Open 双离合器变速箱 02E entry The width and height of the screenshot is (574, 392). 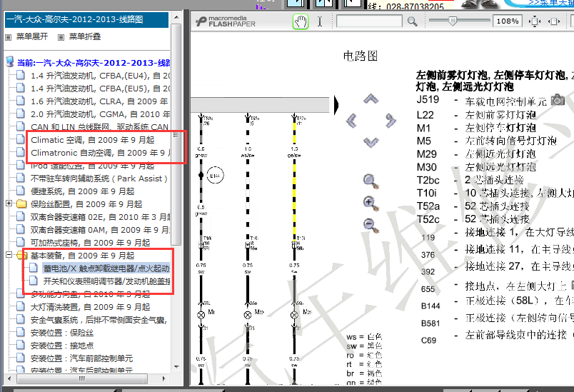[100, 217]
